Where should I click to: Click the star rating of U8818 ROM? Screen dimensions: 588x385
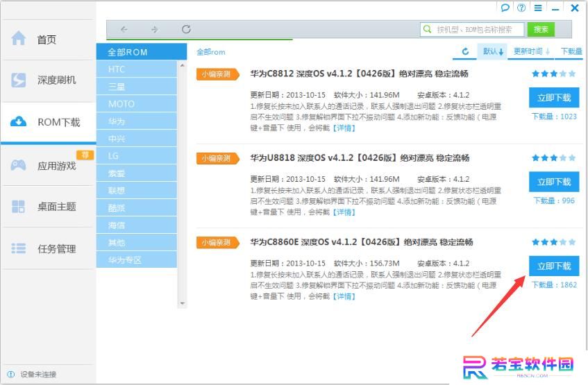(553, 158)
